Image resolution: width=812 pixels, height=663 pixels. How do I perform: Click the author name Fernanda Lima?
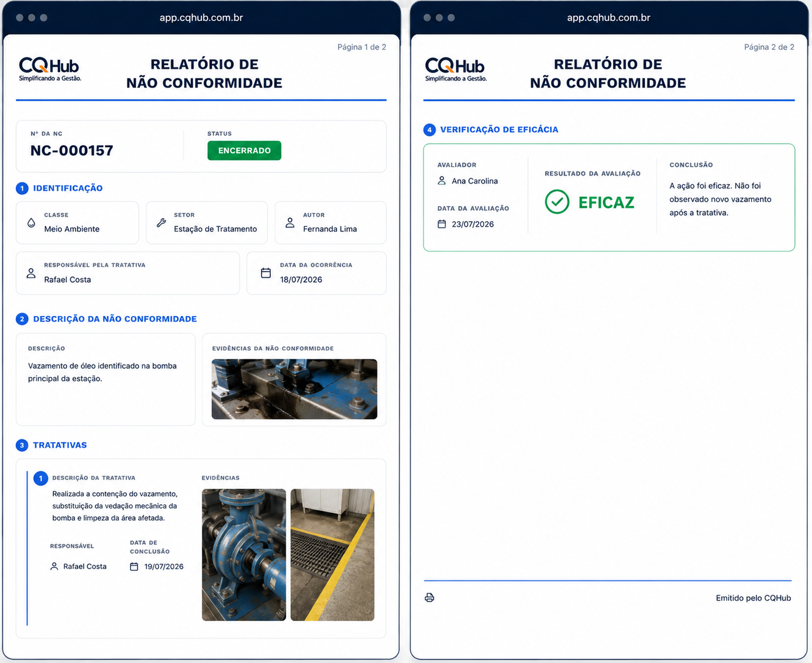(330, 229)
